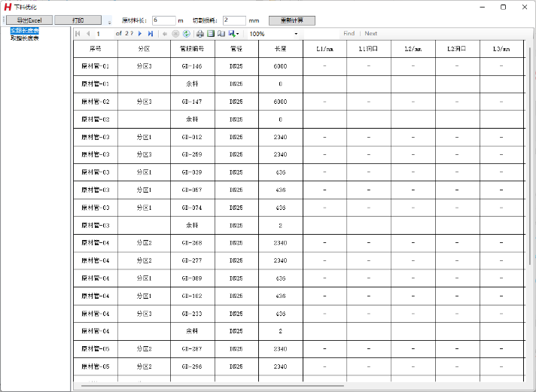Click the current page number box

tap(103, 34)
